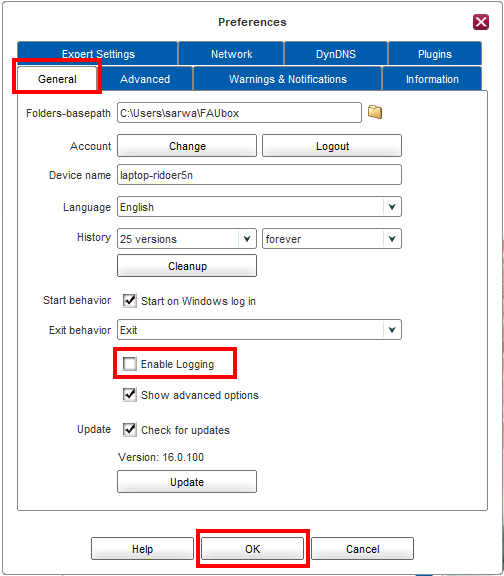Open the DynDNS tab
Screen dimensions: 504x576
(336, 54)
